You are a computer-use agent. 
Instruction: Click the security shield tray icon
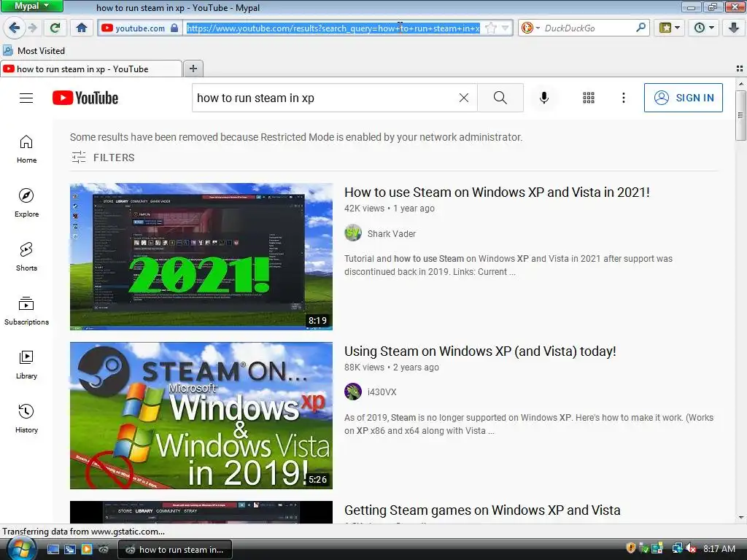(631, 548)
